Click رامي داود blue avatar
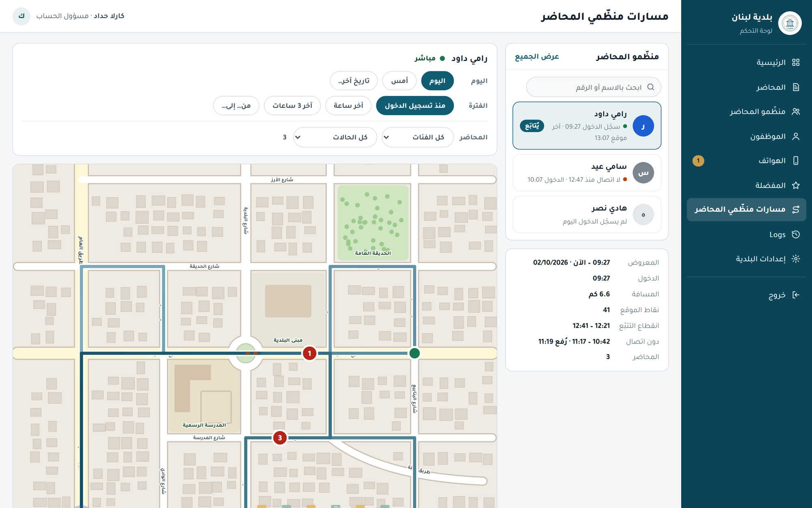The image size is (812, 508). tap(643, 126)
